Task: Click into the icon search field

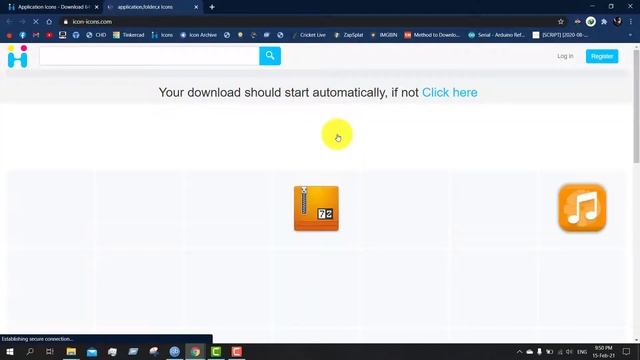Action: tap(149, 56)
